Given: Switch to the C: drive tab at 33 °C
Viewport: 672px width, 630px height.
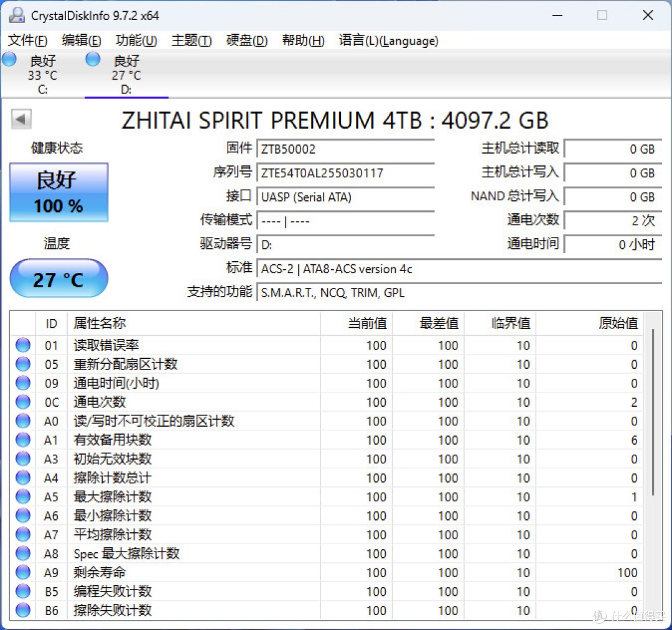Looking at the screenshot, I should click(x=42, y=74).
